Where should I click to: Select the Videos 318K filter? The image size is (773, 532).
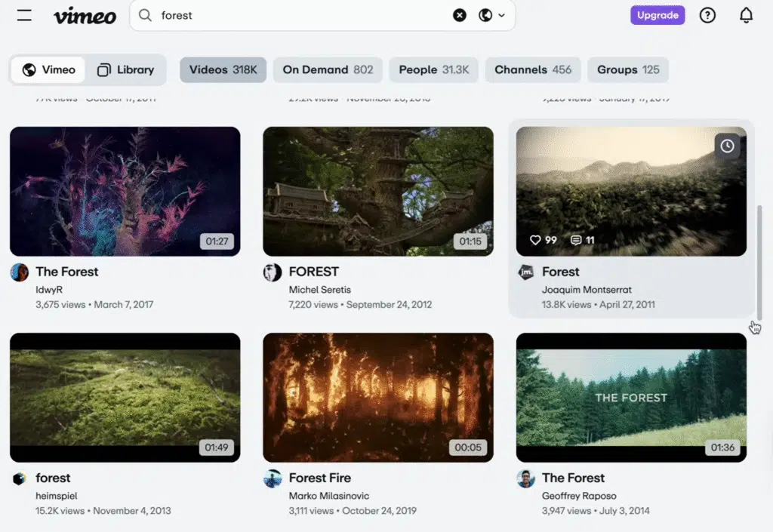pos(223,69)
